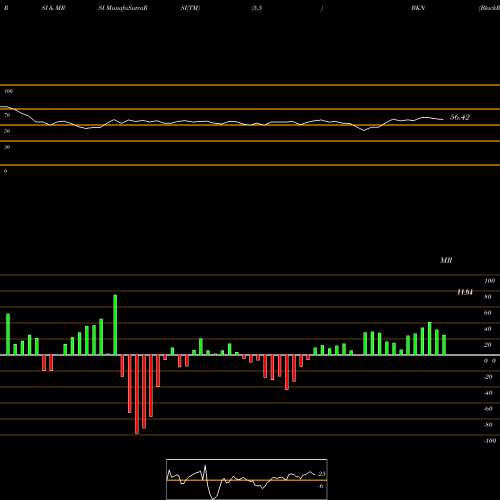Click the 70 level label on RSI chart
The image size is (500, 500).
tap(7, 115)
